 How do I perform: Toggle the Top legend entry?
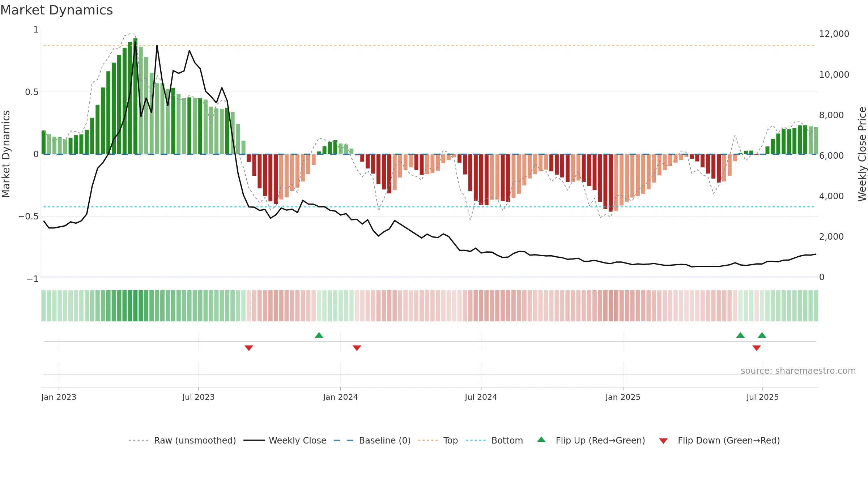438,440
